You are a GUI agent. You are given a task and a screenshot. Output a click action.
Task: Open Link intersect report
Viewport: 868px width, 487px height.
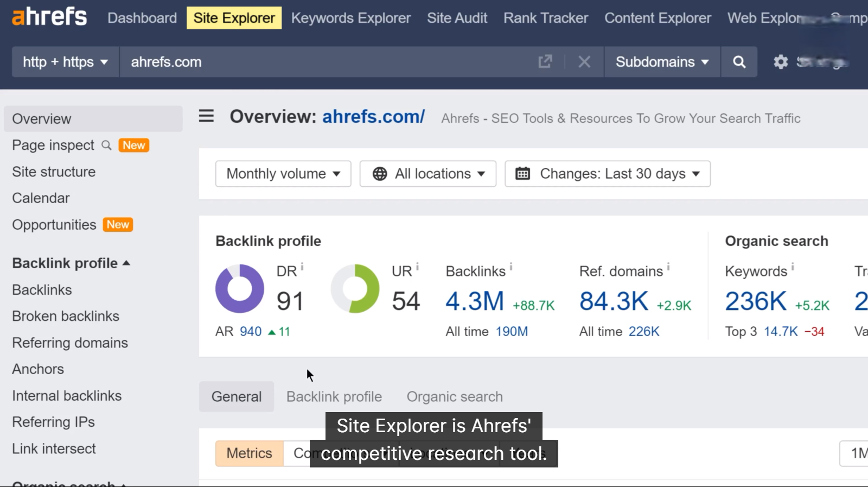click(54, 448)
